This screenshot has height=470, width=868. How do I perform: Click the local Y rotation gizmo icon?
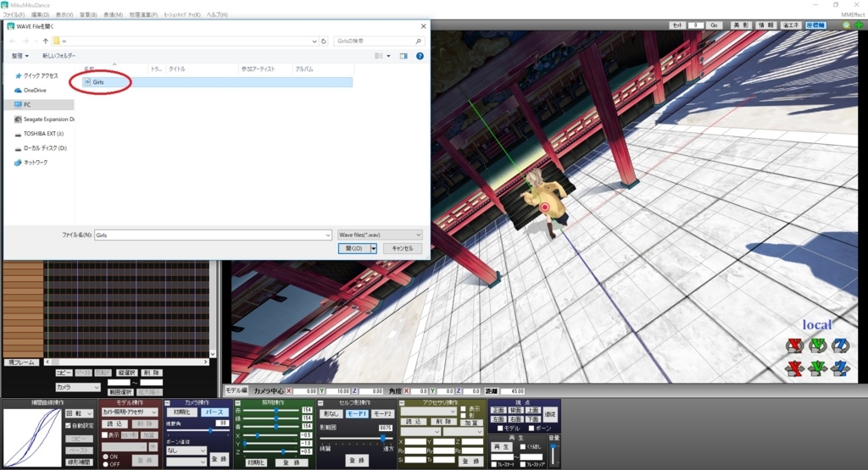tap(818, 346)
